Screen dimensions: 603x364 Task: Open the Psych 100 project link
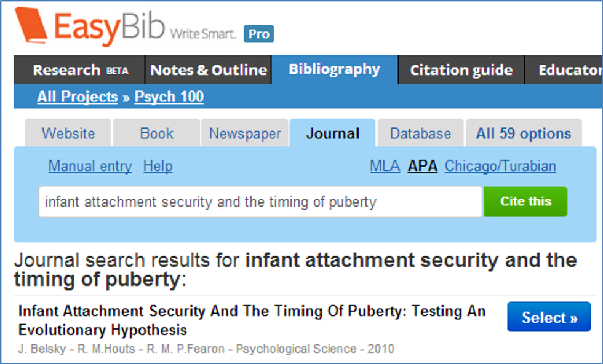coord(169,97)
